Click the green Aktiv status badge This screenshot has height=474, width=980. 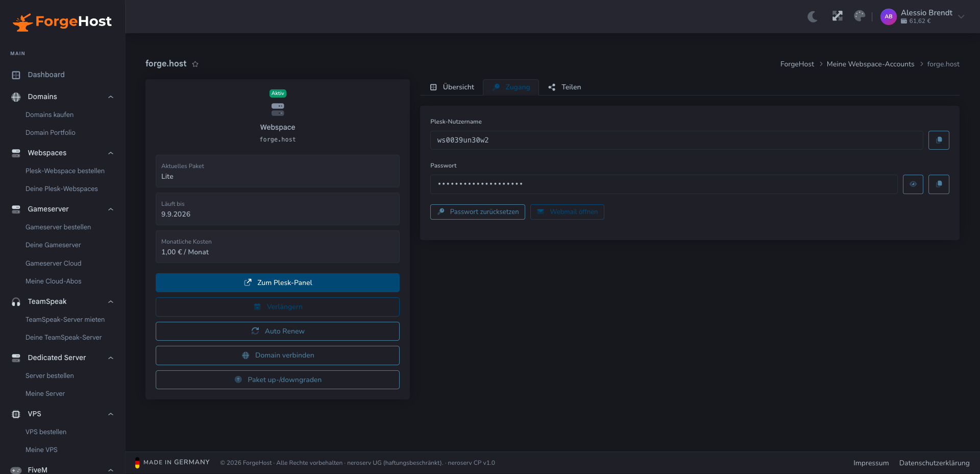278,93
